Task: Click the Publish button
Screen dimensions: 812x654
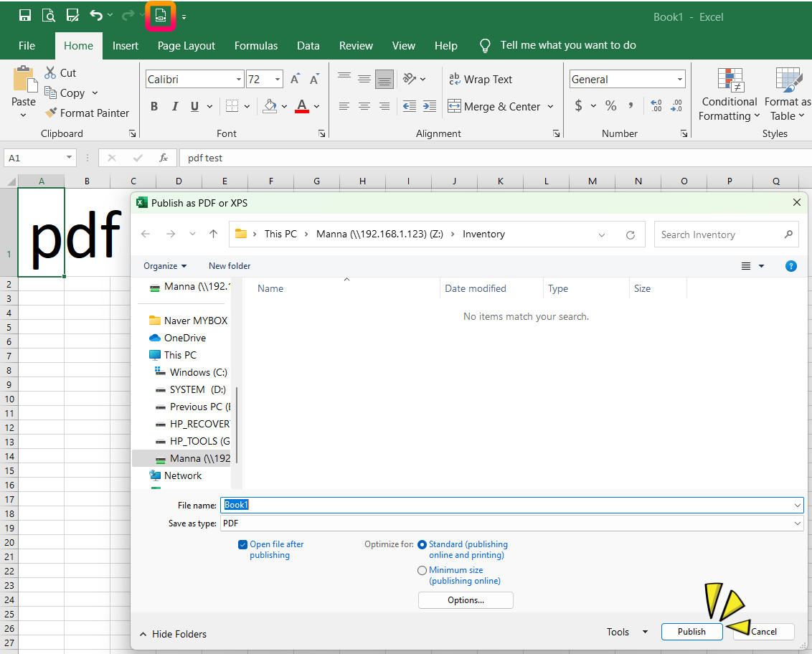Action: [692, 632]
